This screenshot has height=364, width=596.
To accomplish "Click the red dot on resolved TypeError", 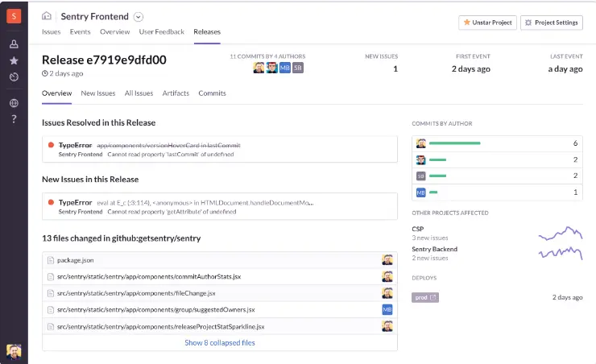I will 51,145.
